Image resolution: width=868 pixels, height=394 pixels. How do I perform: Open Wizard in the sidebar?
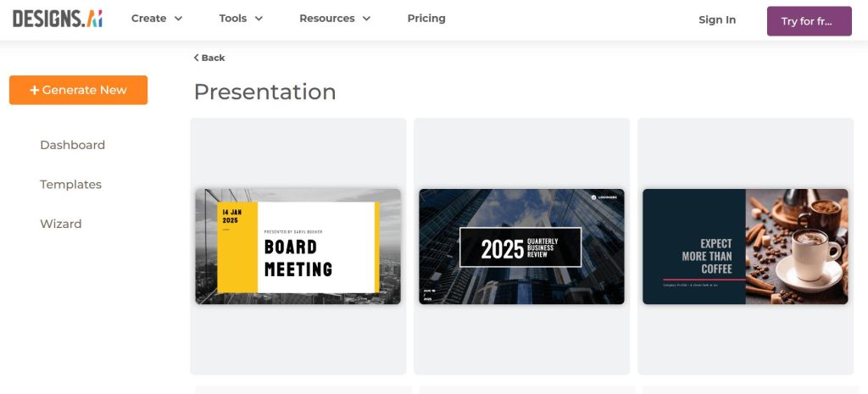pyautogui.click(x=61, y=225)
